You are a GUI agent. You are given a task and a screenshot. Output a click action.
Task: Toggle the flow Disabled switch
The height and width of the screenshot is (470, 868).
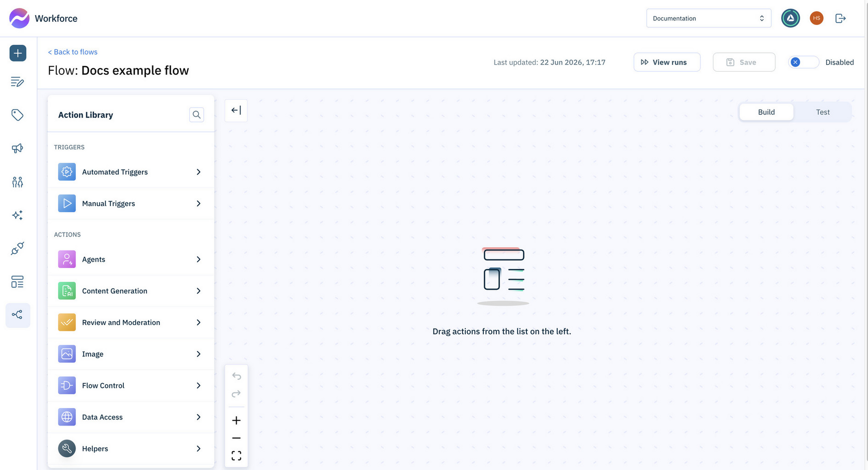tap(804, 62)
